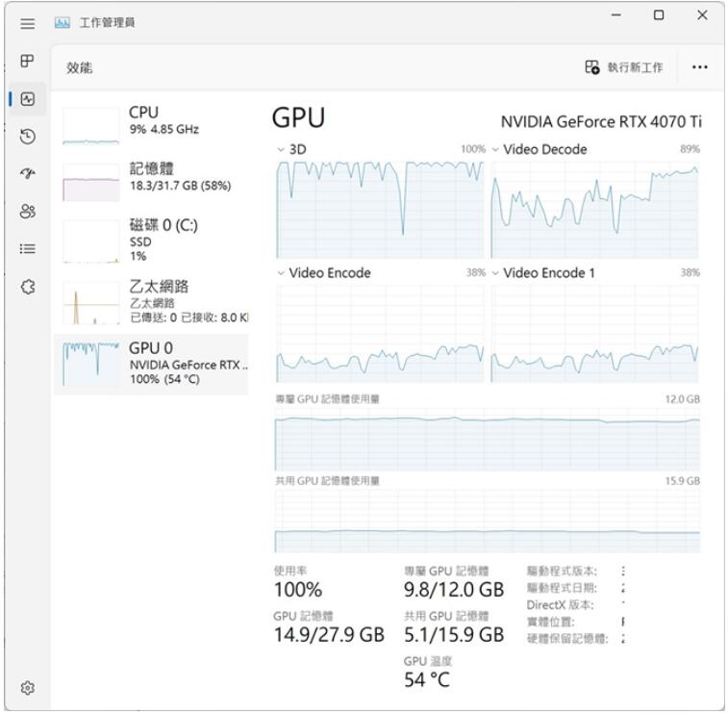
Task: Open the Services page icon
Action: point(27,287)
